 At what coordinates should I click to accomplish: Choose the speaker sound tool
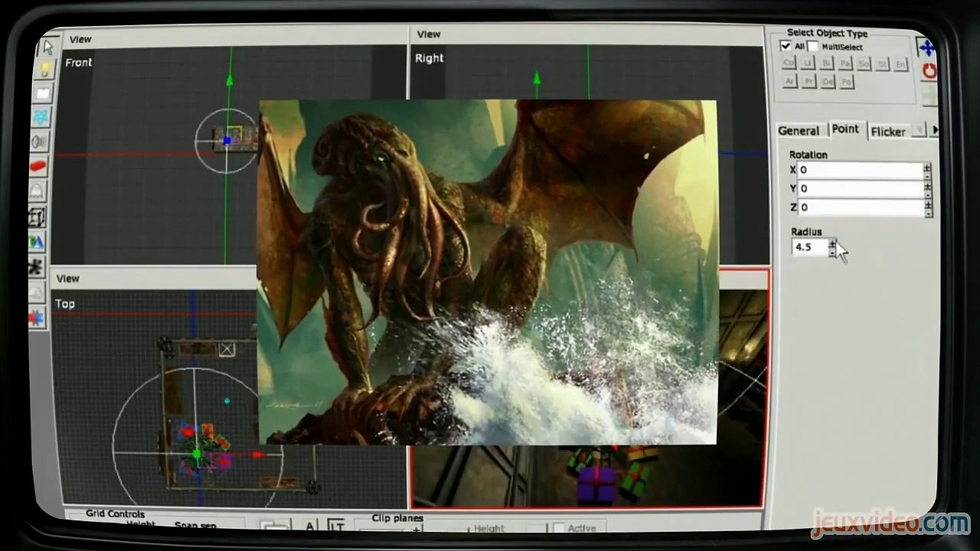39,141
